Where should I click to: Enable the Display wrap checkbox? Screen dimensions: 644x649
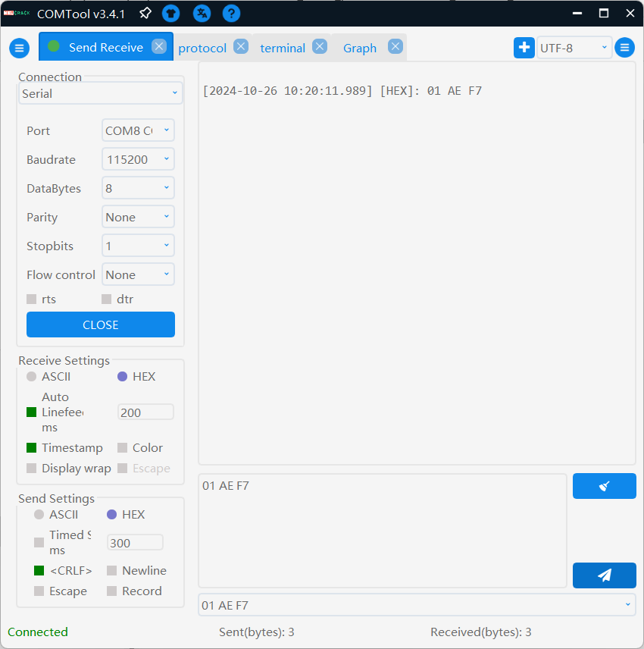(x=31, y=468)
